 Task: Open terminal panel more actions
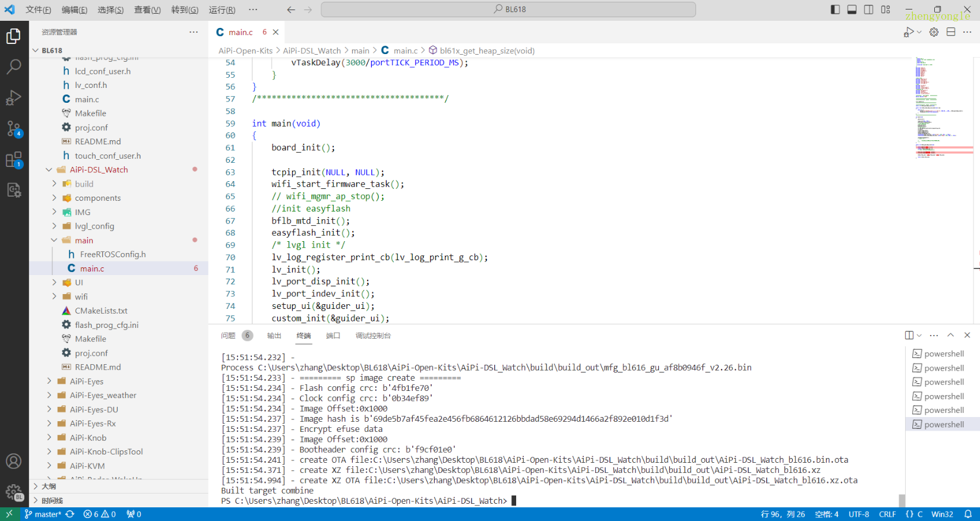point(934,335)
